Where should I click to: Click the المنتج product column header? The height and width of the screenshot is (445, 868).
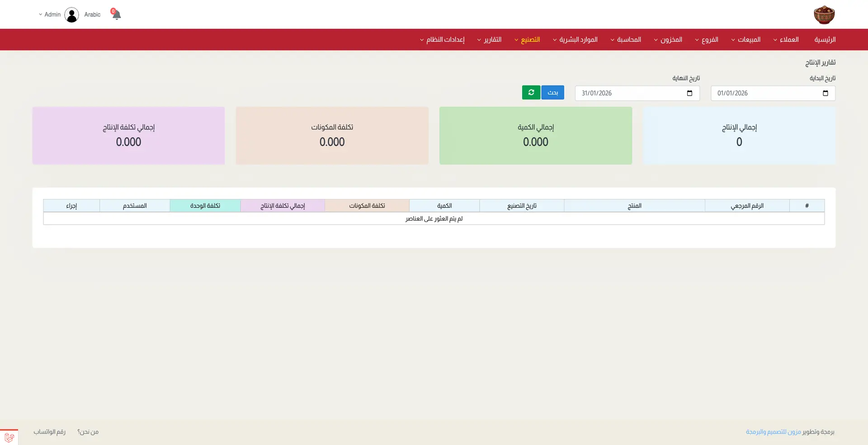(634, 206)
